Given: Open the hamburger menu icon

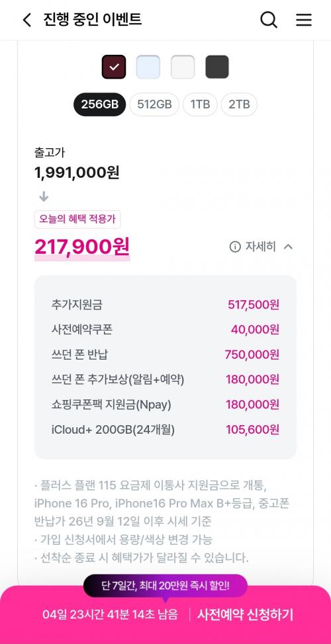Looking at the screenshot, I should 304,20.
